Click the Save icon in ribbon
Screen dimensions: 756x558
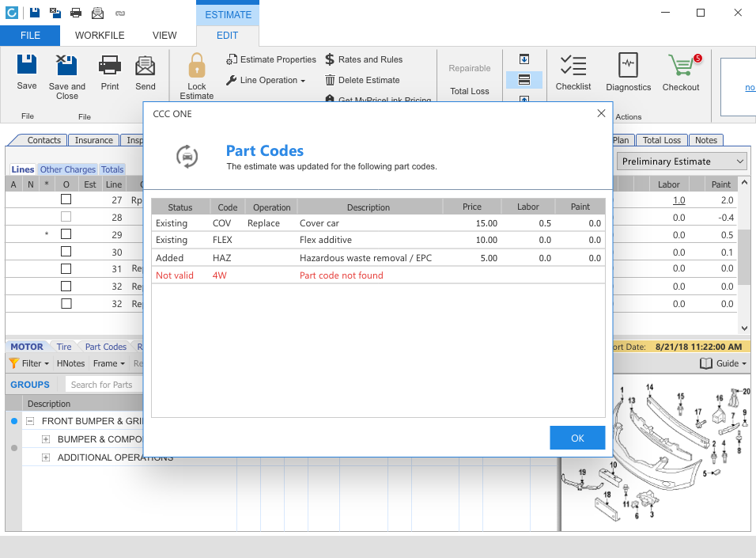(x=27, y=66)
